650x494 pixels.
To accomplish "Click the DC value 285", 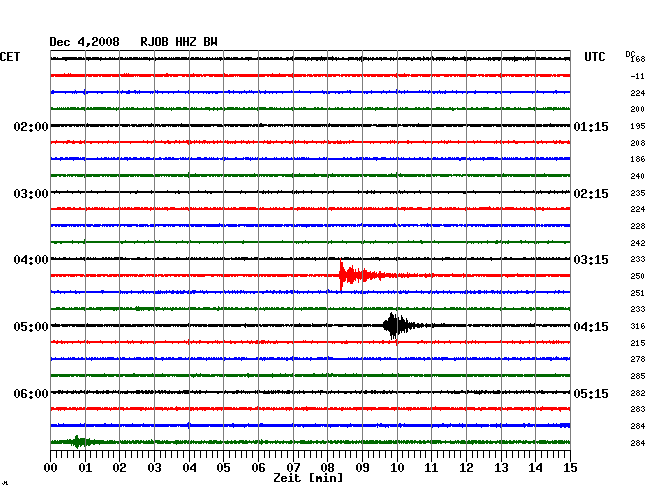I will (x=638, y=376).
